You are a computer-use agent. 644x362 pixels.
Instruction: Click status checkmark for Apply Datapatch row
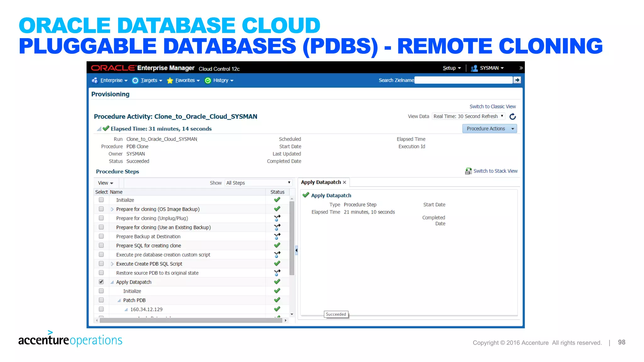[x=277, y=282]
